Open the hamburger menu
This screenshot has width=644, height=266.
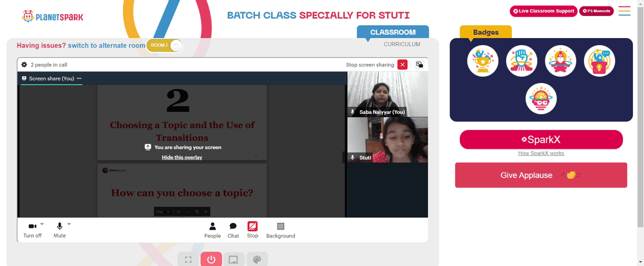(x=624, y=11)
